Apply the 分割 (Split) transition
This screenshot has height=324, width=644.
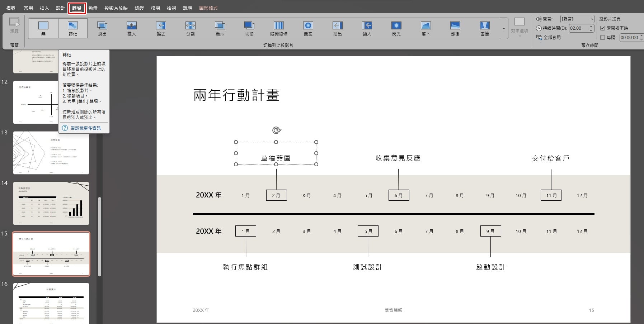point(191,28)
